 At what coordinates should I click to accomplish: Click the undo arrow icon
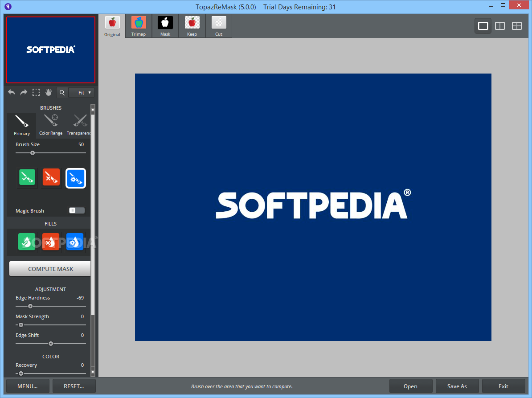point(12,92)
